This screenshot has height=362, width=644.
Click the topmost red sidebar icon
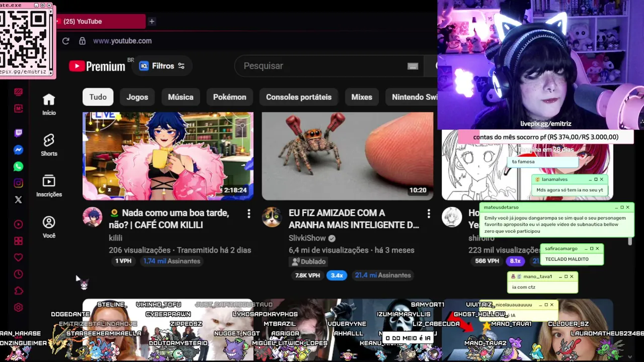click(x=18, y=92)
